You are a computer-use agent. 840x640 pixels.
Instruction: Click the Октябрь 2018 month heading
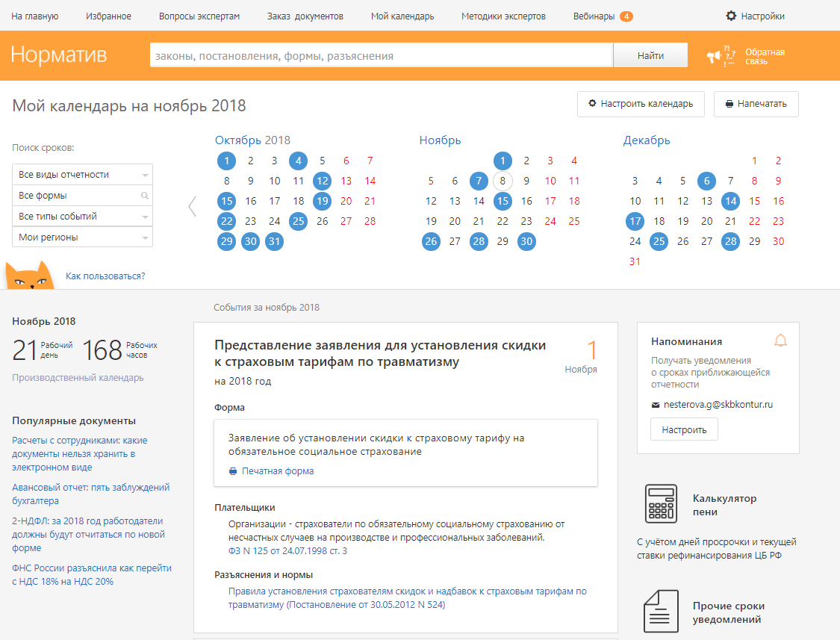(252, 140)
